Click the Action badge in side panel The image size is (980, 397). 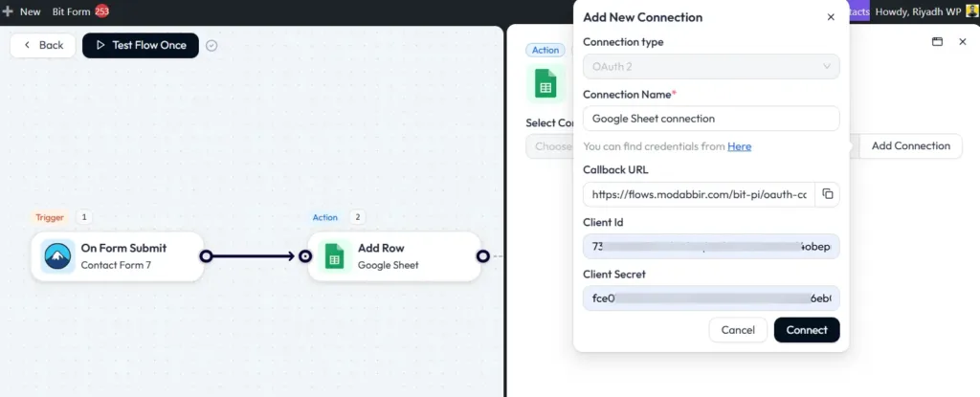coord(546,50)
